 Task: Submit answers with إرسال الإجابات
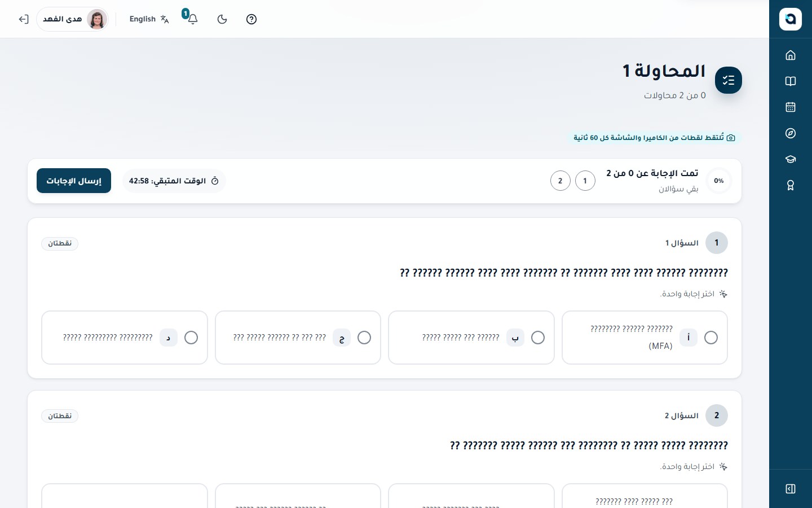click(x=74, y=181)
